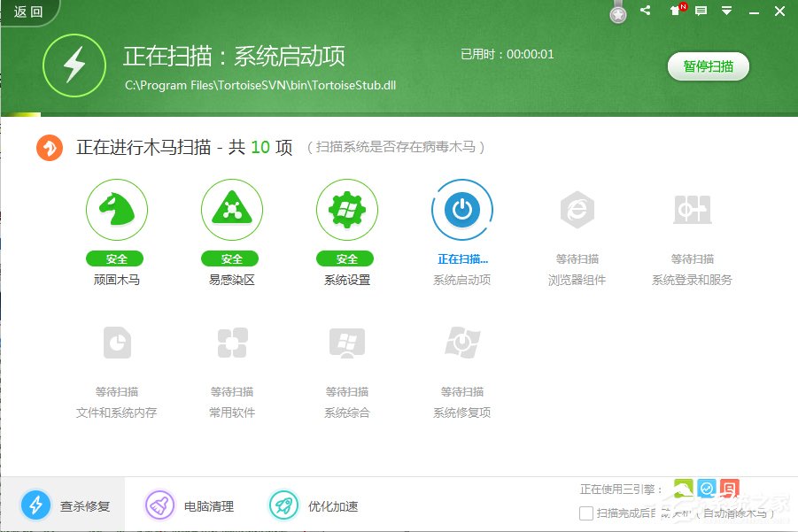
Task: Click the 暂停扫描 pause button
Action: pos(708,66)
